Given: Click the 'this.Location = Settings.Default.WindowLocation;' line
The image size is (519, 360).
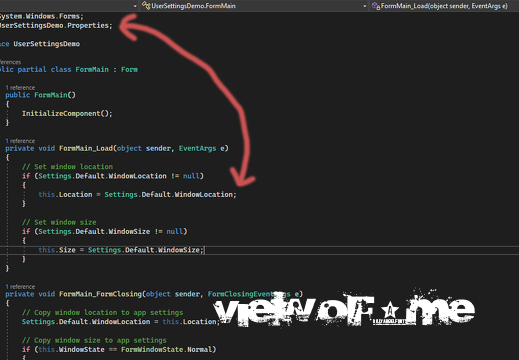Looking at the screenshot, I should point(137,195).
